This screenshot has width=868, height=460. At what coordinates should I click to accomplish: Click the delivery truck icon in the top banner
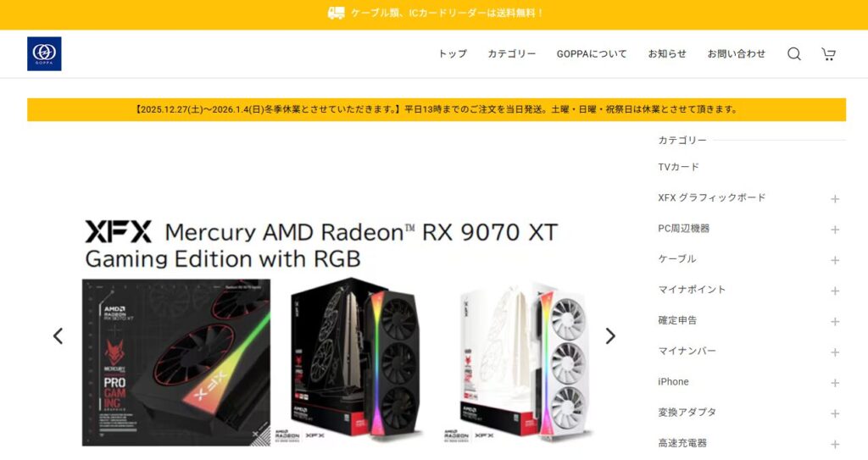tap(336, 13)
